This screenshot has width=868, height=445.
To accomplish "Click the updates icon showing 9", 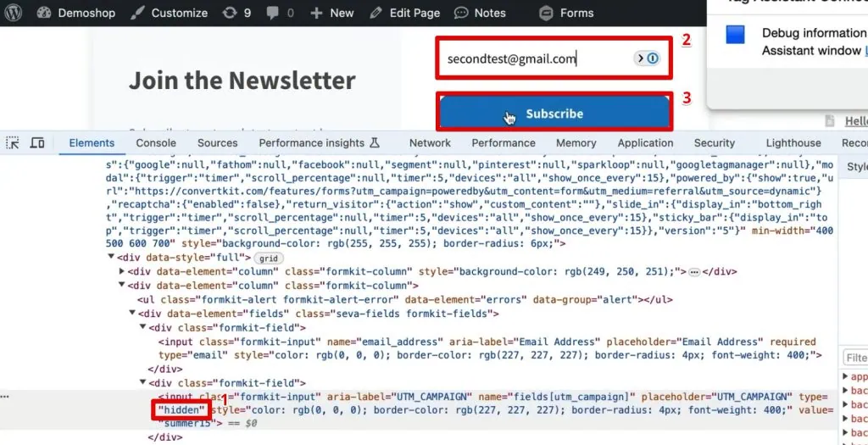I will (236, 13).
